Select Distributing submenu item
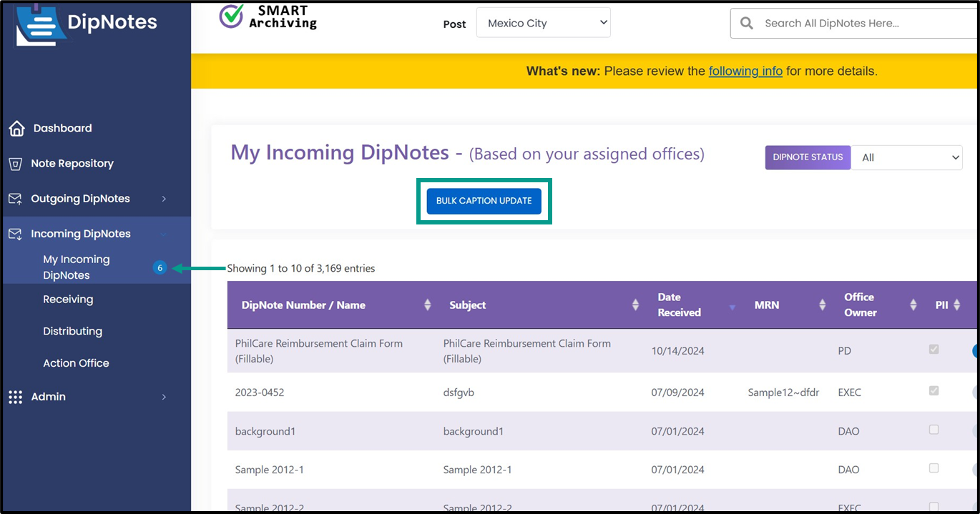Screen dimensions: 980x514 [72, 331]
